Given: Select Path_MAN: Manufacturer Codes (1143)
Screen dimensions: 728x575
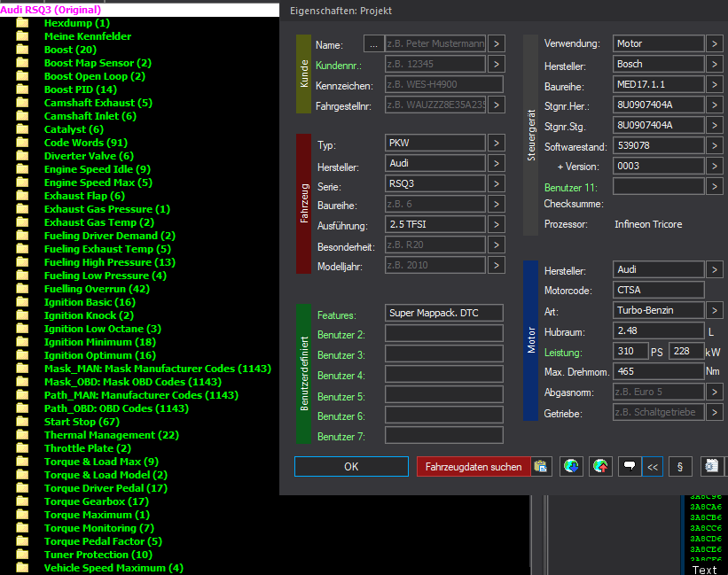Looking at the screenshot, I should pyautogui.click(x=141, y=395).
